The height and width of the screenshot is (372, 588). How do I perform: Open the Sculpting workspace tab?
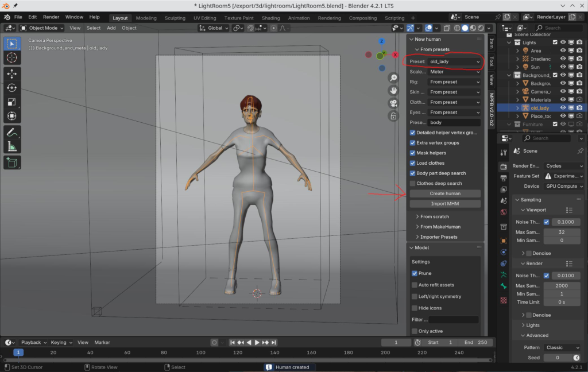point(175,18)
